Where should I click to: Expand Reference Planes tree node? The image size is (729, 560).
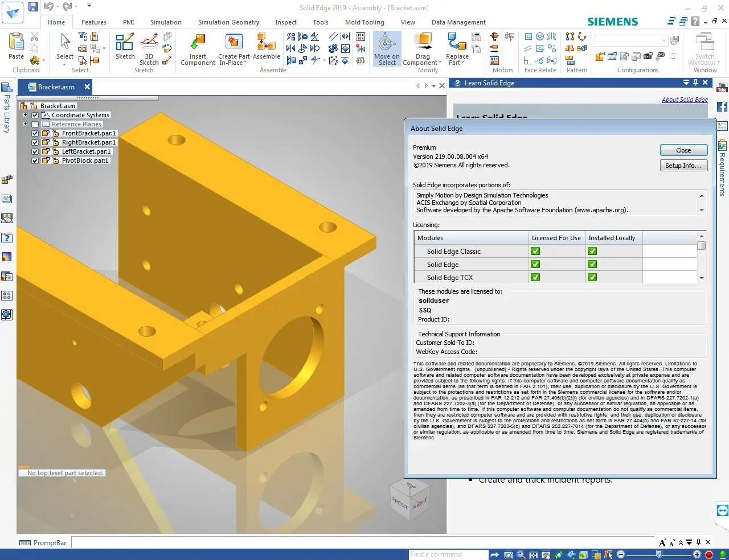click(25, 124)
